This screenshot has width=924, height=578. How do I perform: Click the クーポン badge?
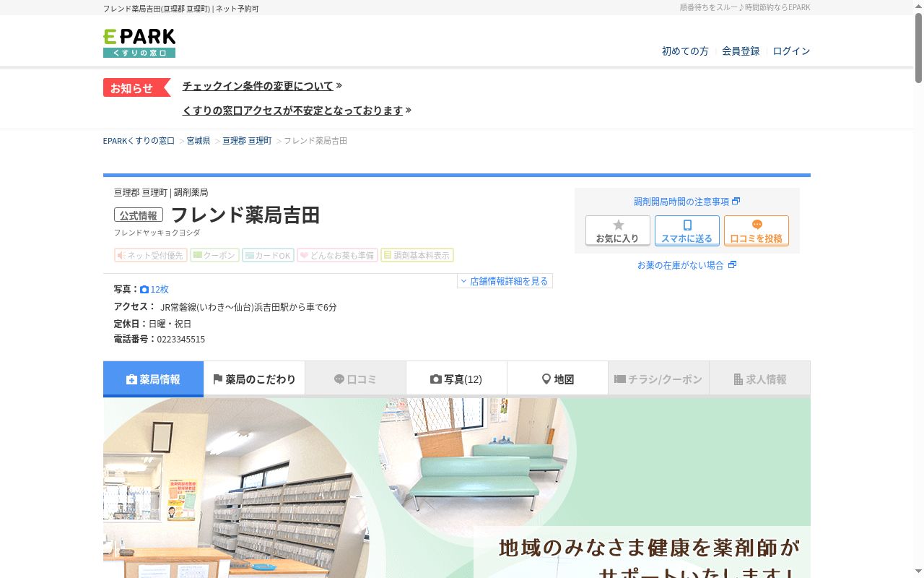point(214,255)
